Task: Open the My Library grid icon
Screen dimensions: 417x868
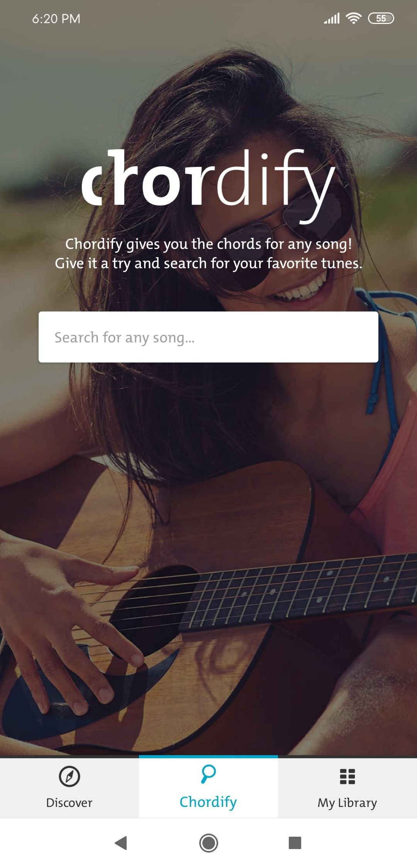Action: coord(347,776)
